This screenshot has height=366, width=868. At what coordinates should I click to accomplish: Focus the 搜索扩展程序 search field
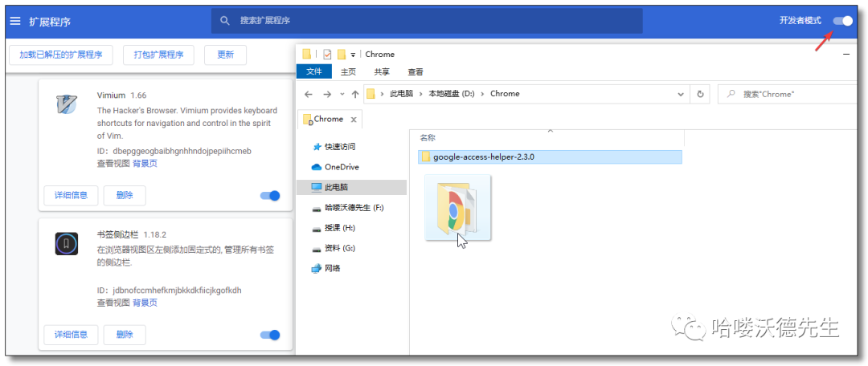pyautogui.click(x=427, y=20)
